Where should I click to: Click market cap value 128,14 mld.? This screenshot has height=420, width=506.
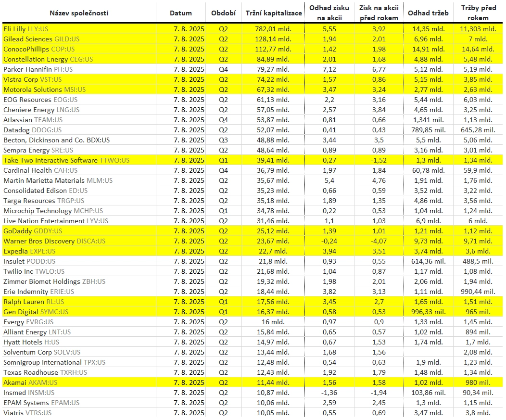(x=273, y=39)
